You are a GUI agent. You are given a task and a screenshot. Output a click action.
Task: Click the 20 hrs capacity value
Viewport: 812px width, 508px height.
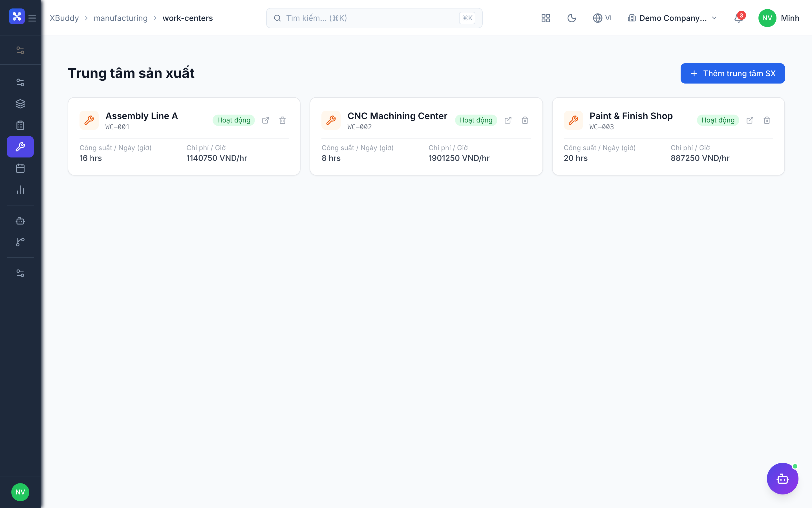(x=575, y=158)
